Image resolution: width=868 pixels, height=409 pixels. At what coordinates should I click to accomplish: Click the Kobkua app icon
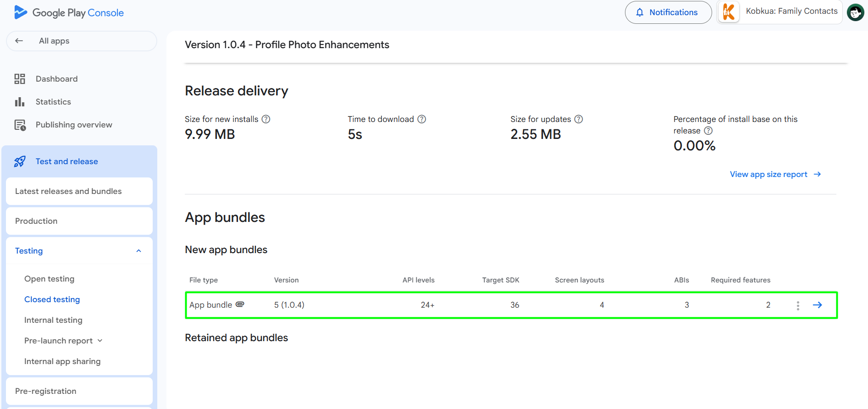(729, 12)
